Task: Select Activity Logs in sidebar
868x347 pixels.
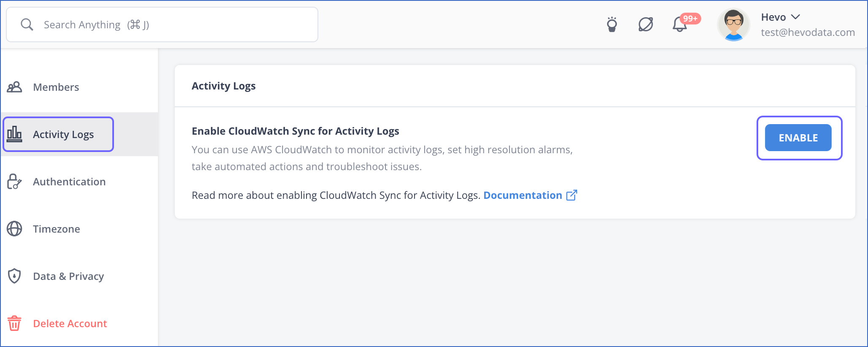Action: [79, 134]
